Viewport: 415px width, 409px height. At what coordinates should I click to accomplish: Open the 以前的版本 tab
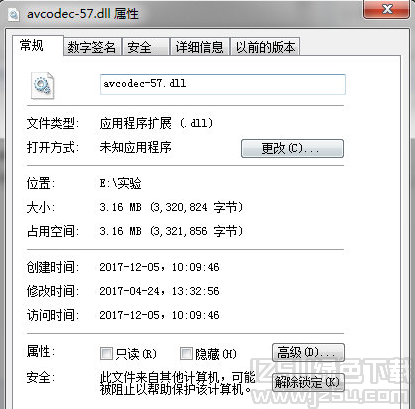point(265,47)
